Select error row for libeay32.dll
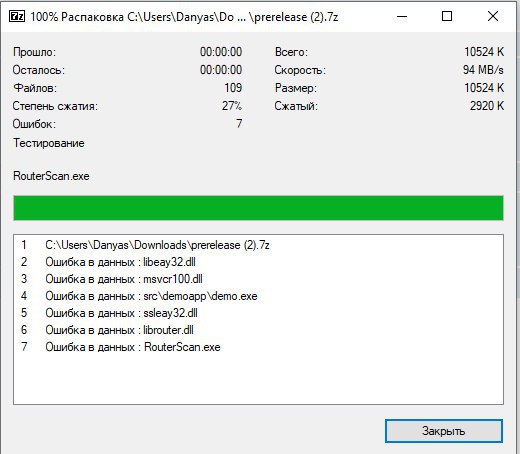The width and height of the screenshot is (520, 454). click(258, 262)
